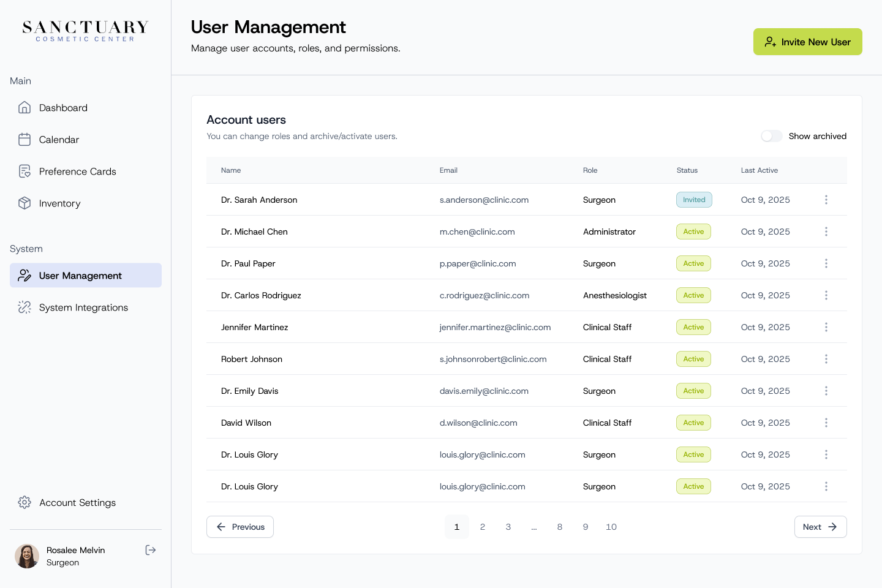Open Preference Cards from the sidebar
Image resolution: width=882 pixels, height=588 pixels.
(86, 171)
